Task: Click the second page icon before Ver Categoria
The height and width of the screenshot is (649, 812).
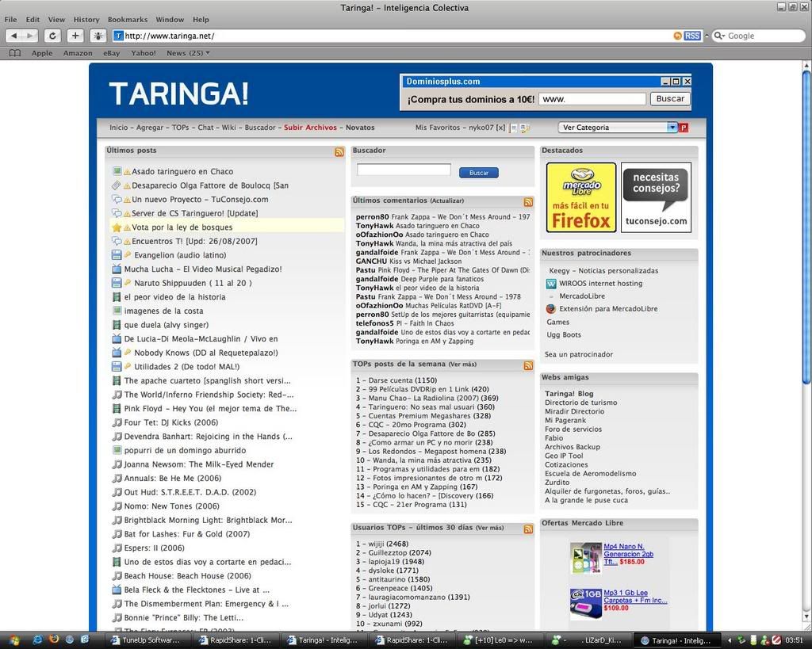Action: pyautogui.click(x=525, y=128)
